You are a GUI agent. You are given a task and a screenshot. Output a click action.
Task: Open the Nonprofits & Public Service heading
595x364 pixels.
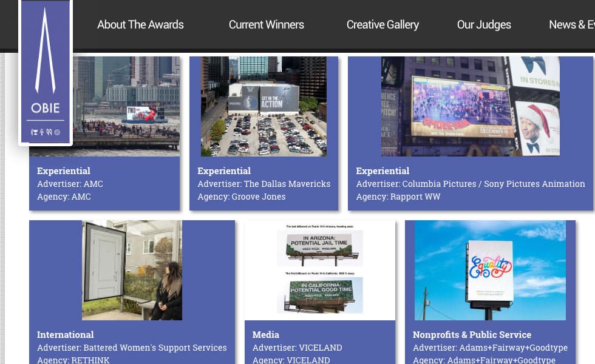pyautogui.click(x=472, y=335)
